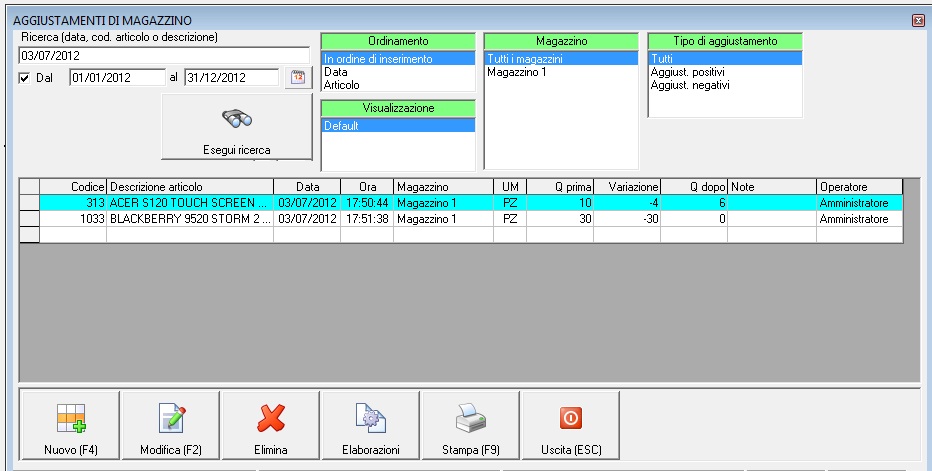
Task: Click Operatore cell in BLACKBERRY row
Action: click(x=859, y=219)
